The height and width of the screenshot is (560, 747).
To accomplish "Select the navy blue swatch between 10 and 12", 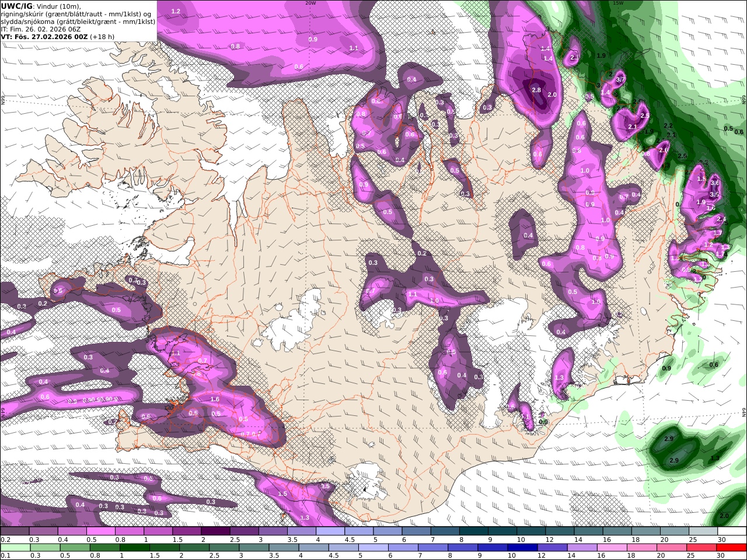I will [522, 547].
